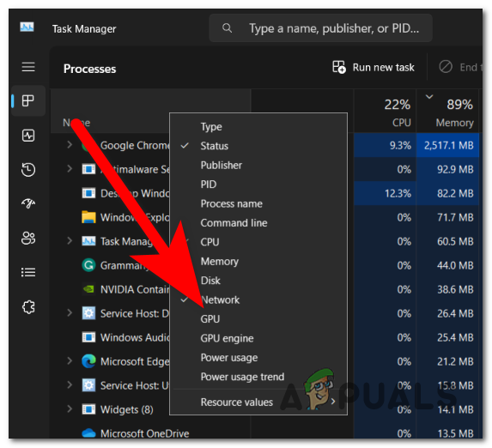Expand the Widgets (8) process group

click(70, 409)
